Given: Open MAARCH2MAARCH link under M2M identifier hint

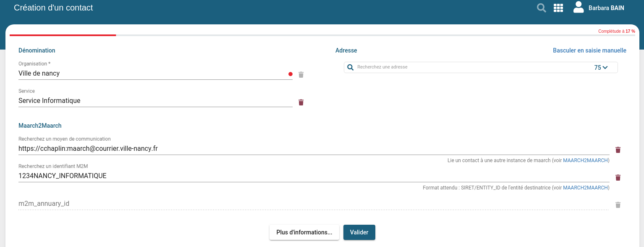Looking at the screenshot, I should pyautogui.click(x=586, y=188).
